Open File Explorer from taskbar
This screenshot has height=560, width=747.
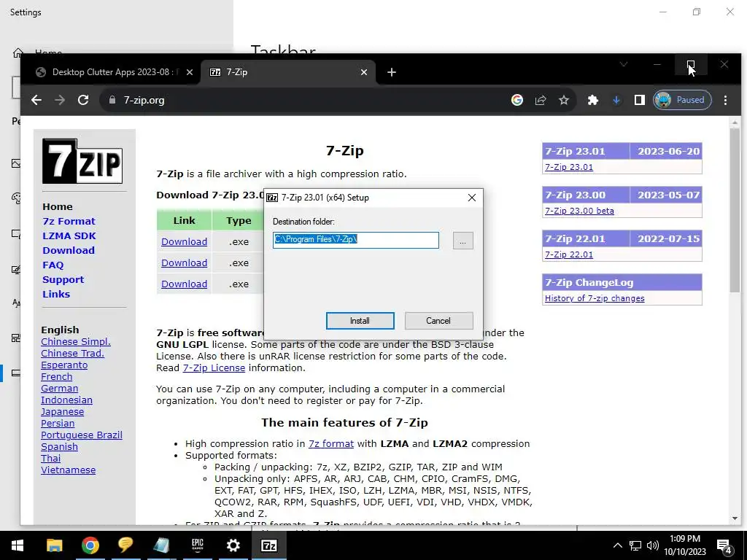(x=54, y=545)
